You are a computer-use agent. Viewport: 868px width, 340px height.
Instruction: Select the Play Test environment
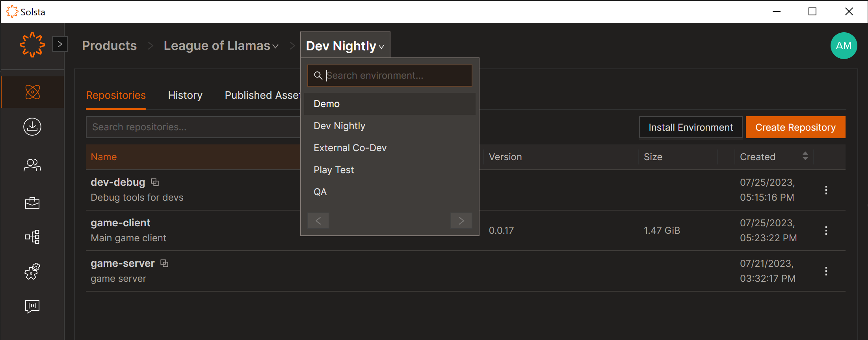coord(390,170)
